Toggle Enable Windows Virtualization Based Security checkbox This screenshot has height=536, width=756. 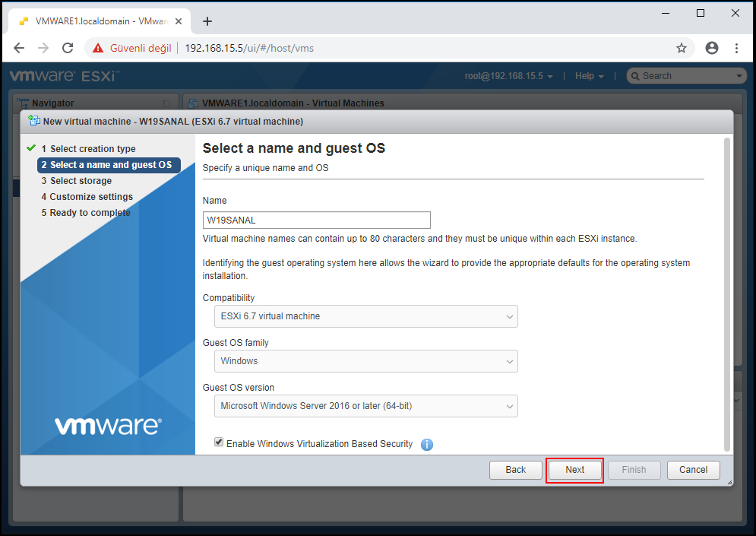coord(219,442)
